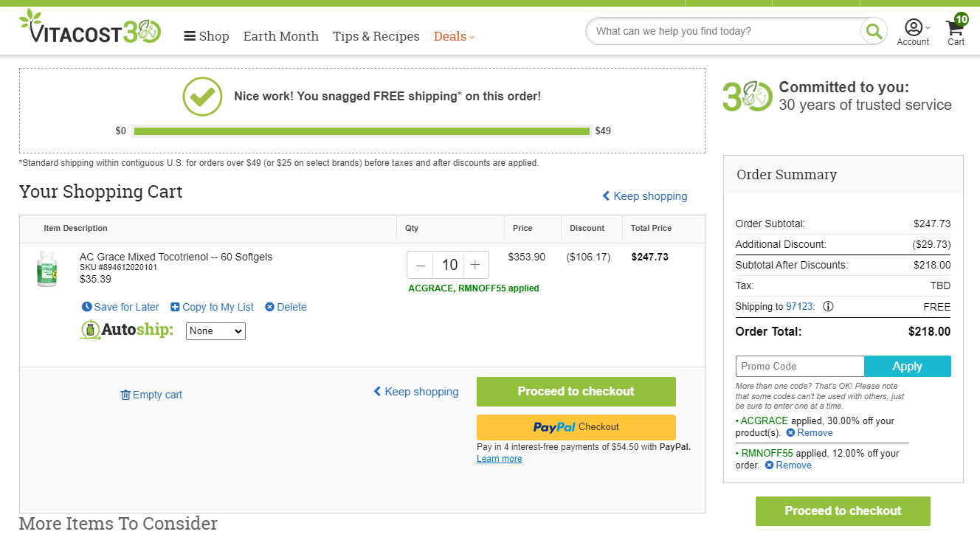Increase quantity with the plus button
Screen dimensions: 980x540
(475, 265)
